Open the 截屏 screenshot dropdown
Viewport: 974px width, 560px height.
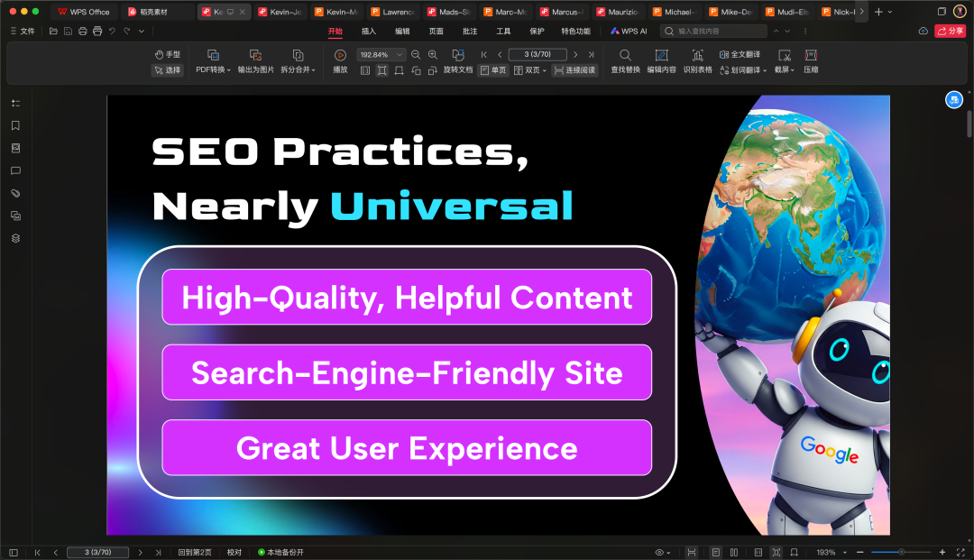(x=785, y=69)
